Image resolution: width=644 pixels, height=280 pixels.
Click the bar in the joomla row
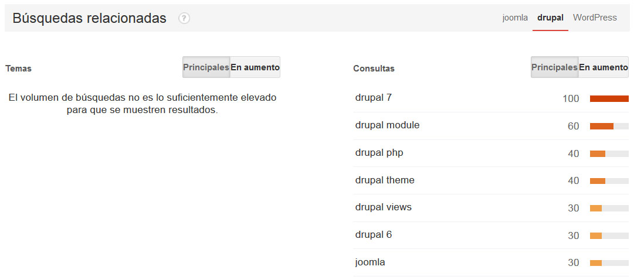point(609,263)
